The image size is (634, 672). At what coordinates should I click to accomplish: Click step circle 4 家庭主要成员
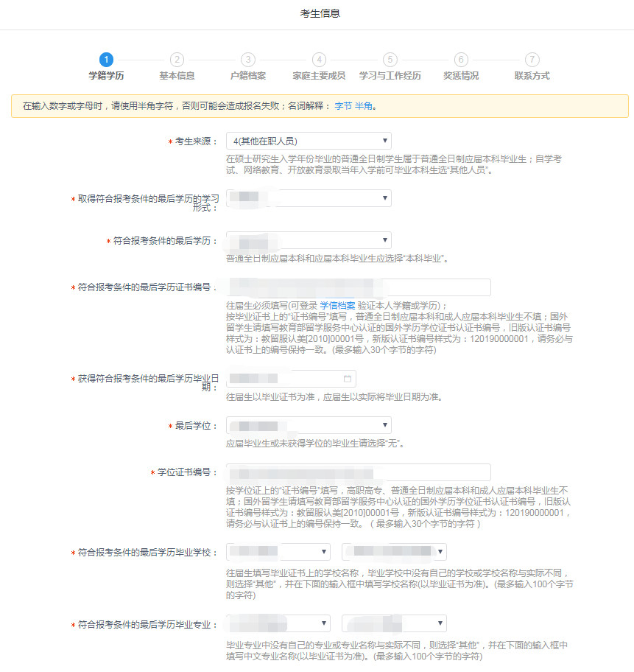click(319, 60)
